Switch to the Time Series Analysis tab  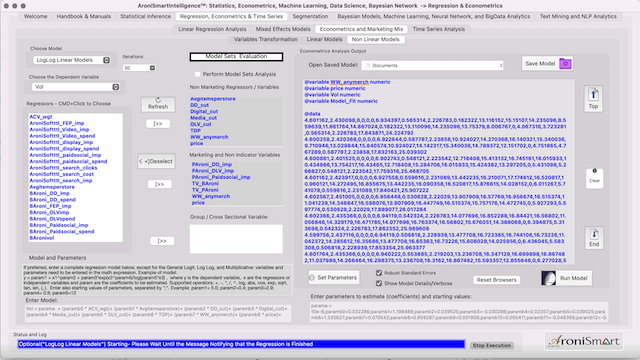[x=438, y=29]
